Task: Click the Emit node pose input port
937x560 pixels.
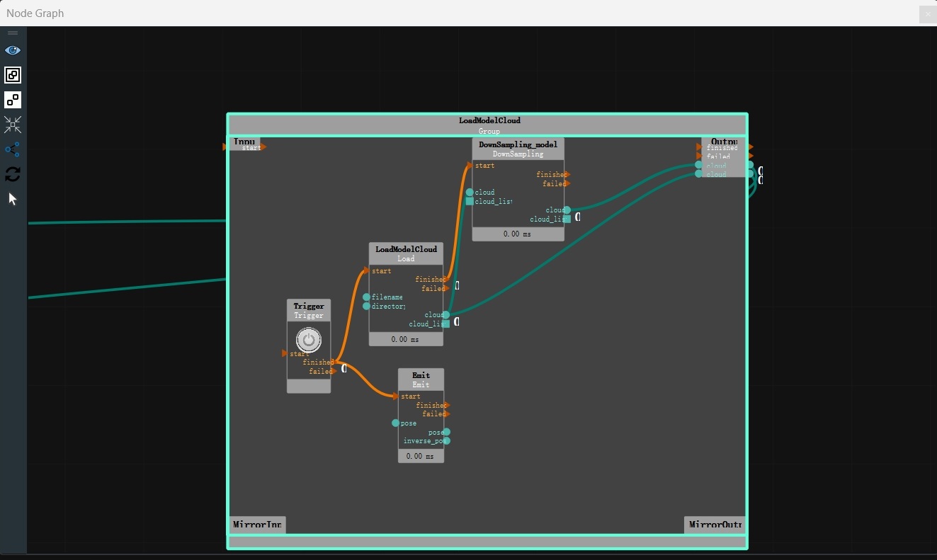Action: coord(396,423)
